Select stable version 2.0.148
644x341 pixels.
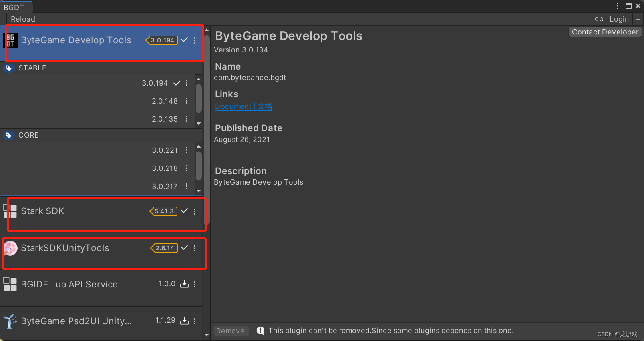pyautogui.click(x=165, y=101)
